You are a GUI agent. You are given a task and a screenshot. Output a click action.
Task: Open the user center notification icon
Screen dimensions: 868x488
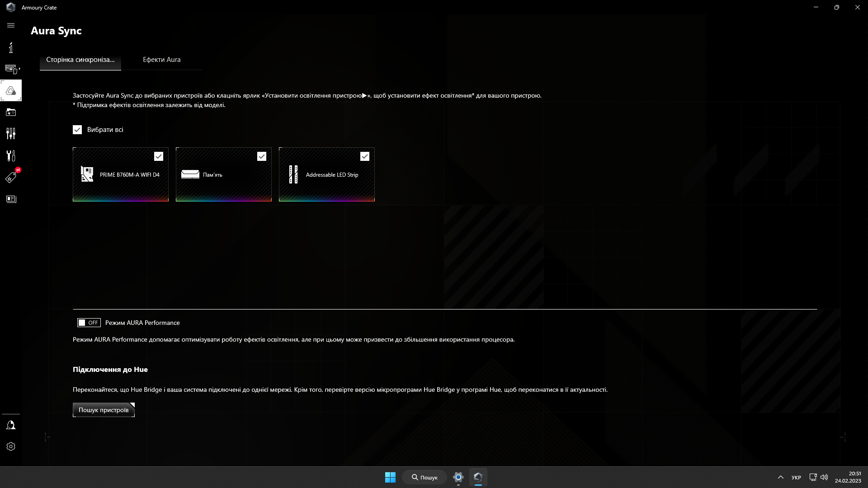(x=11, y=425)
